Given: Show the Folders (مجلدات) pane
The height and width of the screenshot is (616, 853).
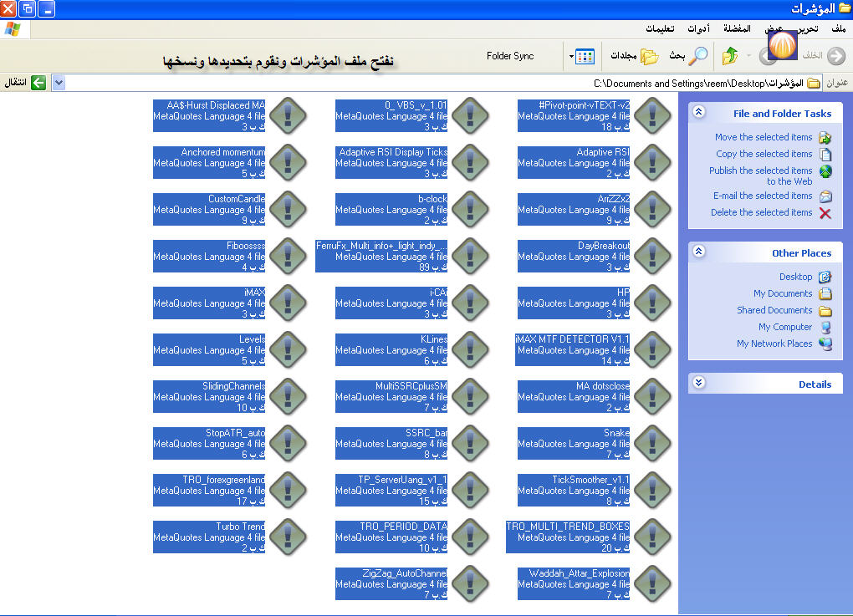Looking at the screenshot, I should click(650, 56).
